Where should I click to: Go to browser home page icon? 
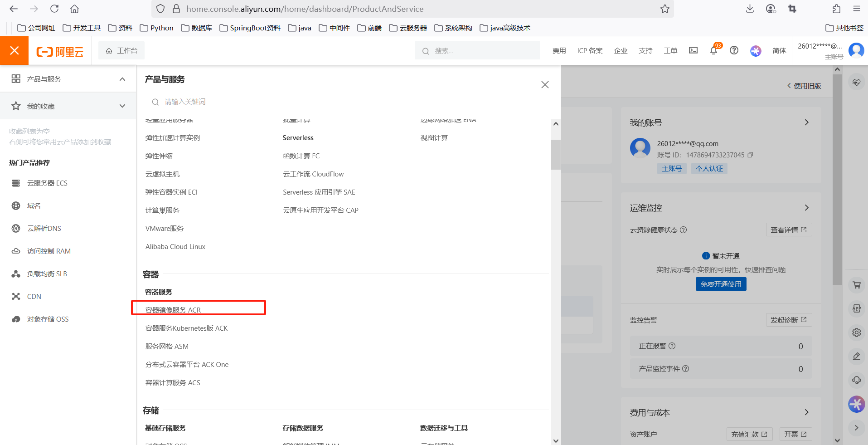tap(74, 9)
